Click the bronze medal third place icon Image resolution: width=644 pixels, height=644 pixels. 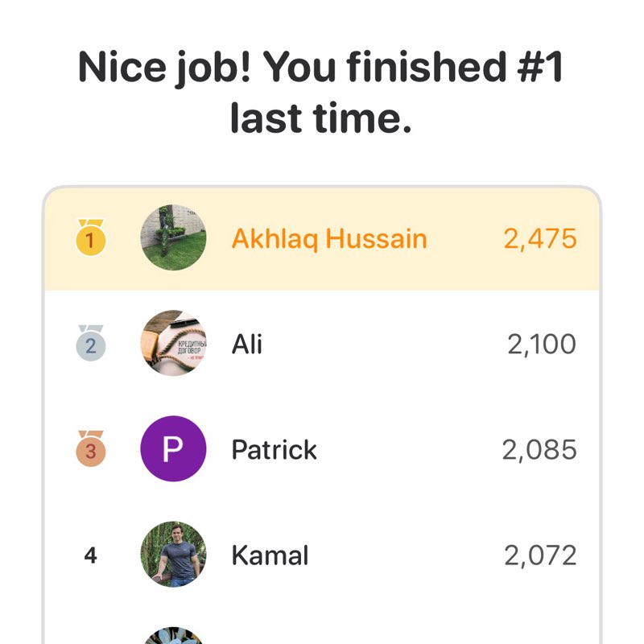point(91,449)
